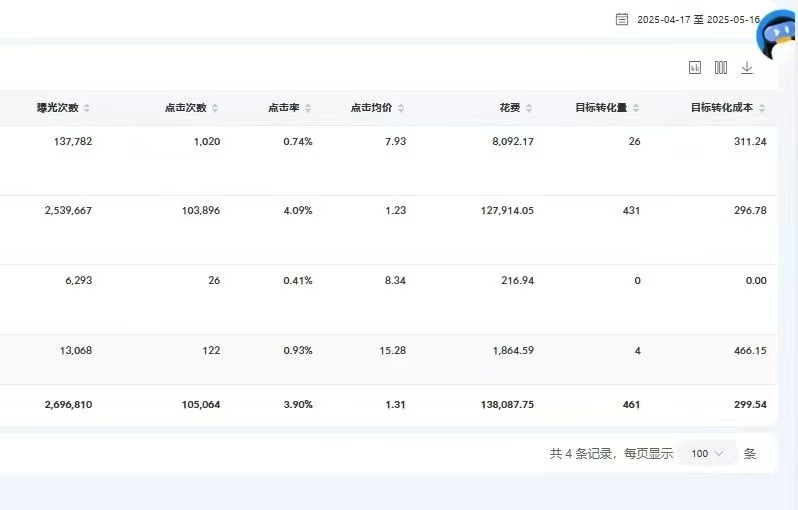Select average click price 8.34

pyautogui.click(x=395, y=280)
